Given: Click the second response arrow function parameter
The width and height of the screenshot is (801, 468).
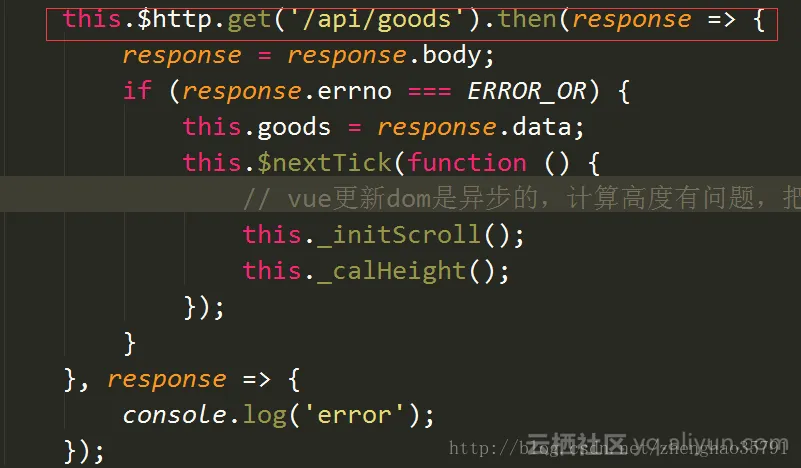Looking at the screenshot, I should [167, 380].
